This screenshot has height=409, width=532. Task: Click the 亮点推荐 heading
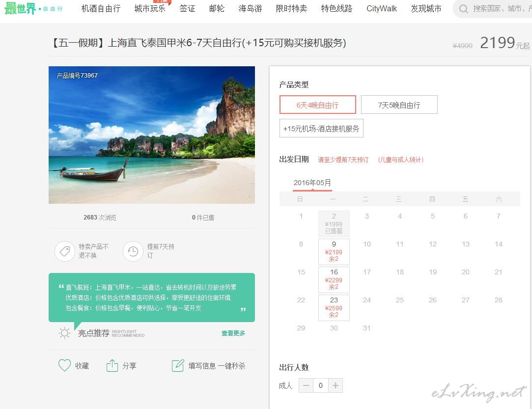94,333
